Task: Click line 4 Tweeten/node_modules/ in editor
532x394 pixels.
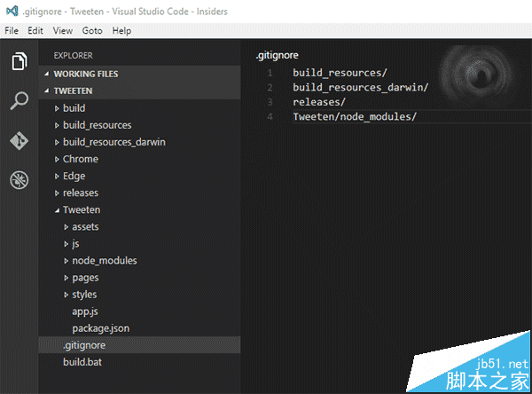Action: point(354,117)
